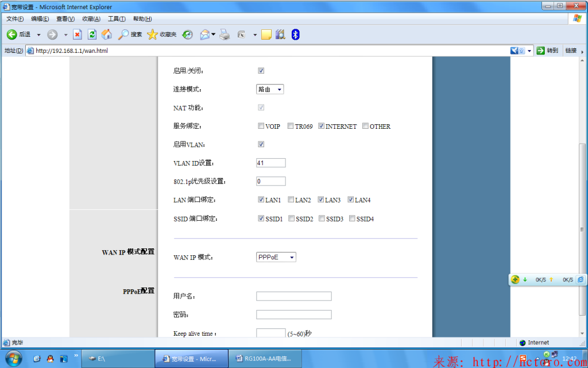Open the 文件(F) menu

pos(15,19)
